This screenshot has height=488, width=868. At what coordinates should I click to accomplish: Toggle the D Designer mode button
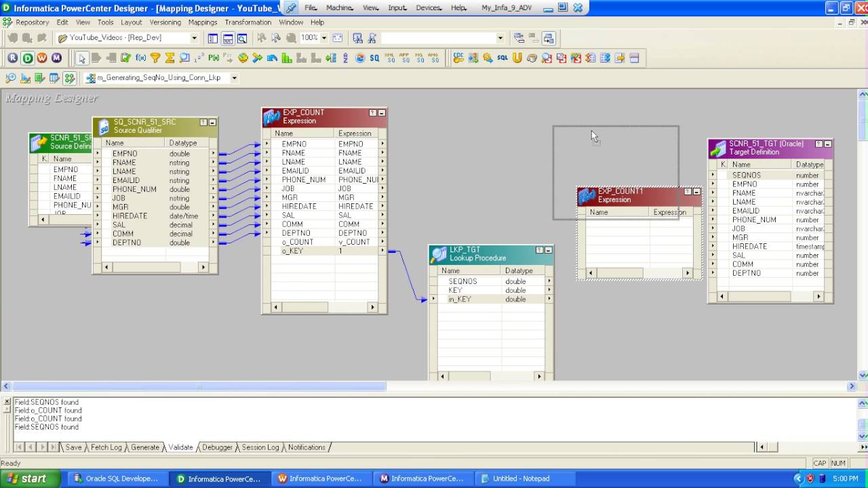28,58
